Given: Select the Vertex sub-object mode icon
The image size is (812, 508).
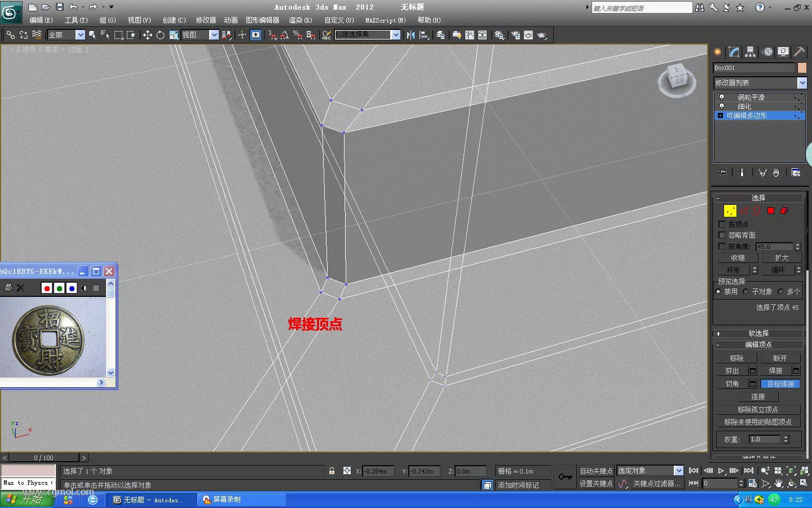Looking at the screenshot, I should [730, 211].
